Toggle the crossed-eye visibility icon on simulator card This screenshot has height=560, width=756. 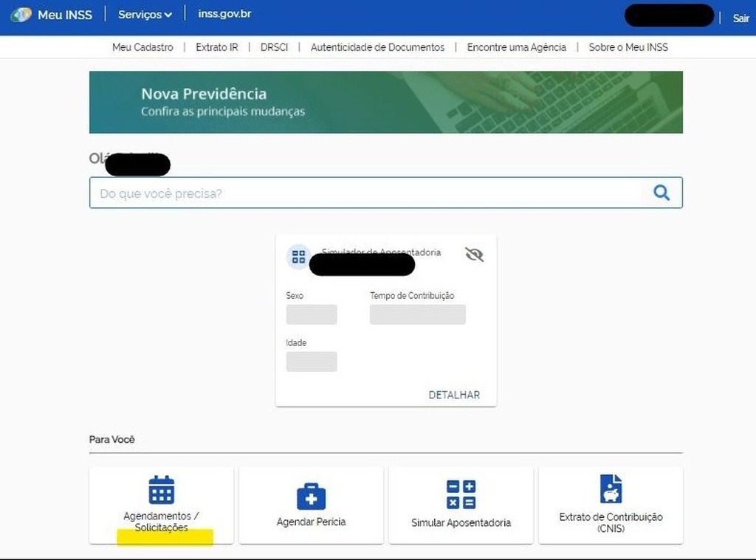(474, 254)
